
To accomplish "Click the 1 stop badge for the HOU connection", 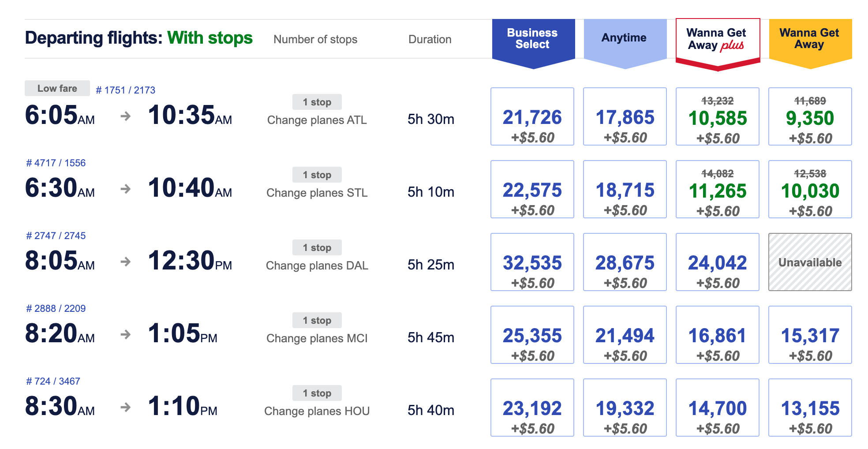I will click(x=317, y=393).
